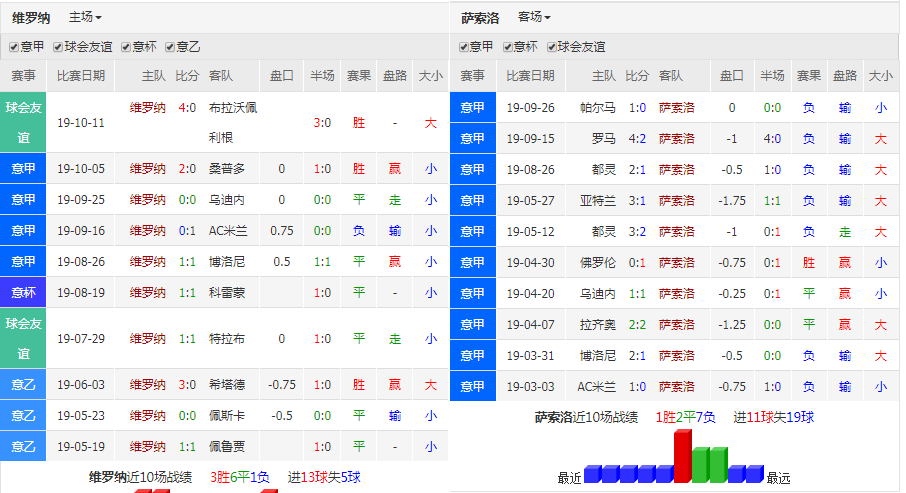Click the -1.75 handicap for 亚特兰 match
906x493 pixels.
(x=732, y=201)
